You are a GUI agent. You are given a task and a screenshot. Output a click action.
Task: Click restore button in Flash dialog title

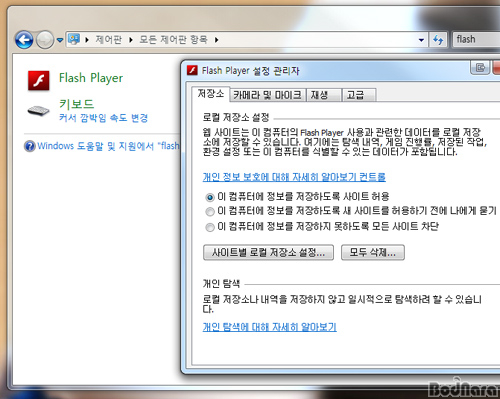click(x=480, y=67)
